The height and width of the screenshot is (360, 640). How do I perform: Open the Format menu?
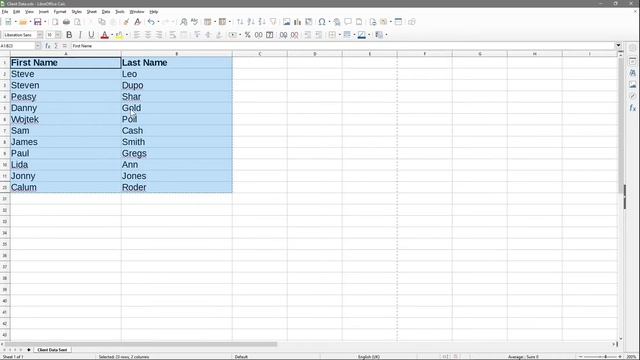(x=60, y=12)
